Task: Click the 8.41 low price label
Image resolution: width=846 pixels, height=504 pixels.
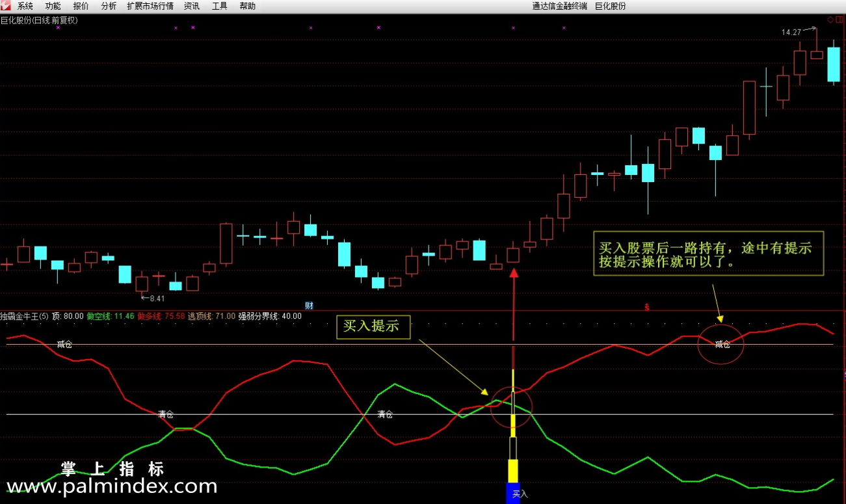Action: [157, 298]
